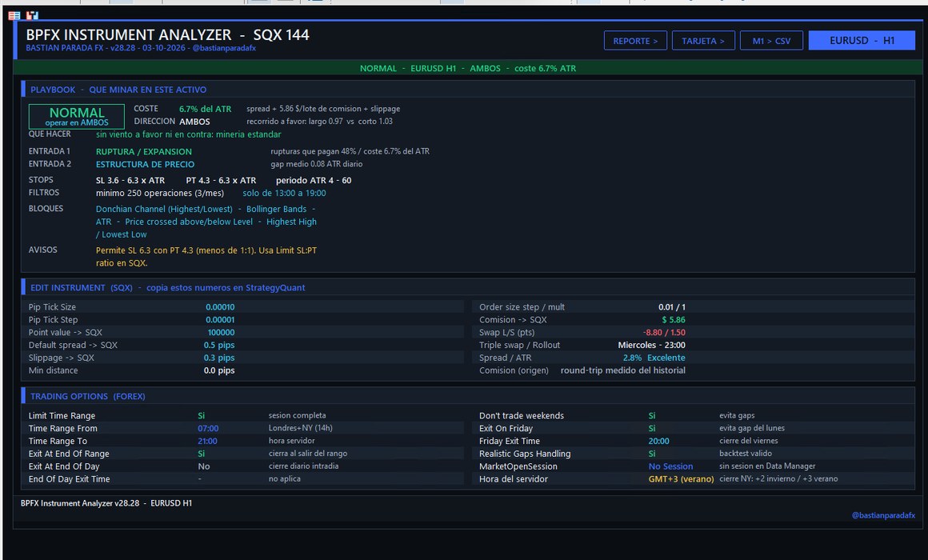
Task: Click the red table grid icon
Action: click(14, 16)
